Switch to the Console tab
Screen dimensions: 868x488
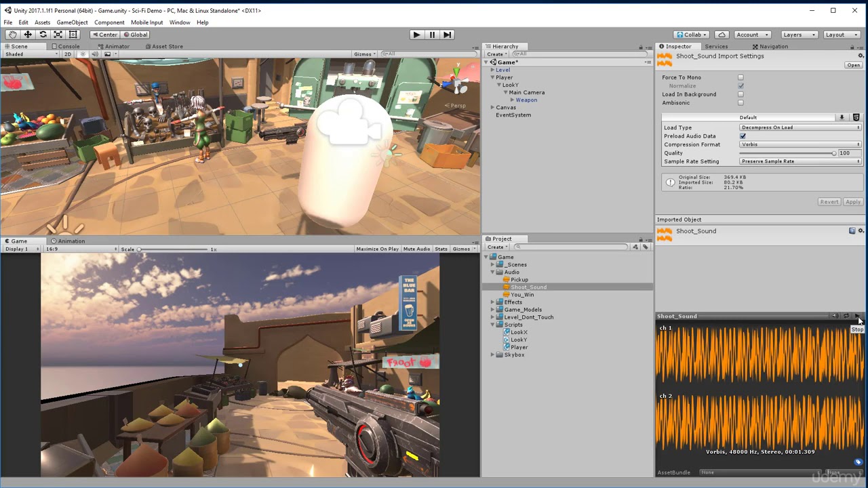(66, 47)
